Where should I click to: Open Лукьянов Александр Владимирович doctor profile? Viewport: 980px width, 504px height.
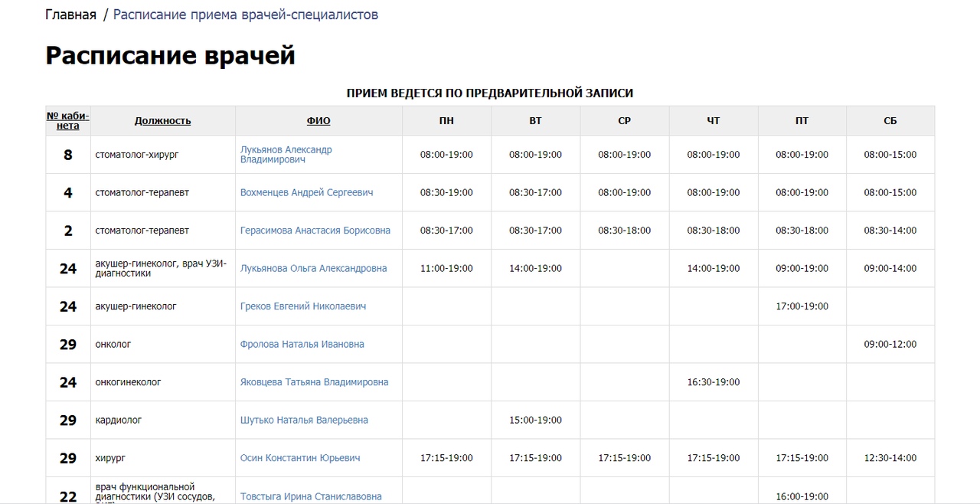coord(286,155)
